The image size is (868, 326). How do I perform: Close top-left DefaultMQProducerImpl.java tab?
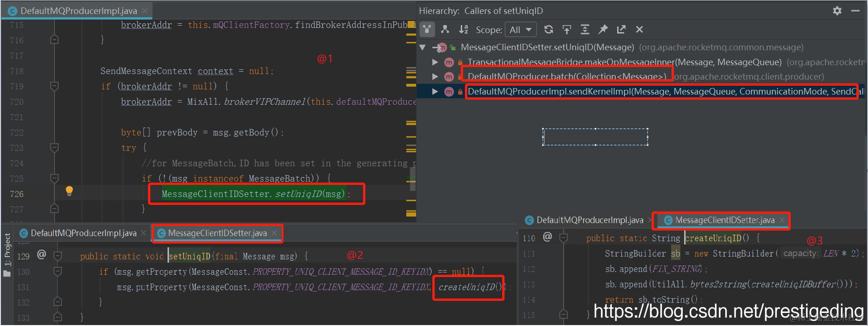pyautogui.click(x=145, y=11)
